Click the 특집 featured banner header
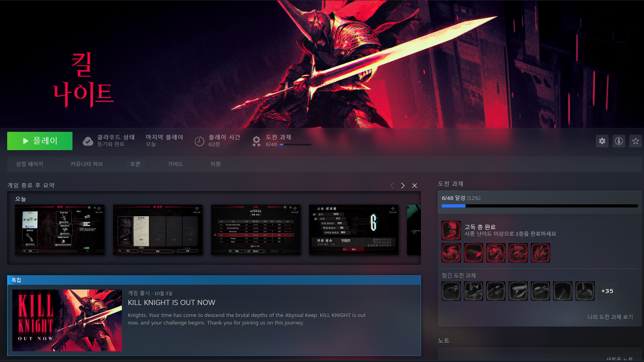Viewport: 644px width, 362px height. [x=214, y=280]
